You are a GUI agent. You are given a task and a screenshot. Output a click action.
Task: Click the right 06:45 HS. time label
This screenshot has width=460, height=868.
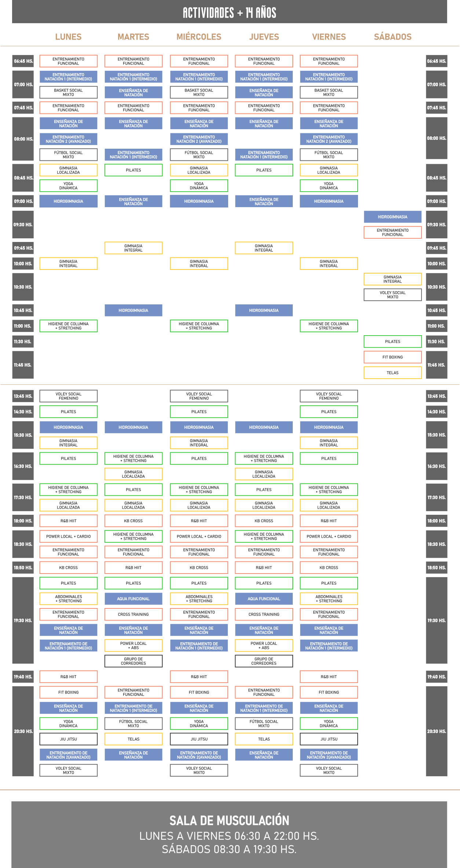click(x=437, y=61)
